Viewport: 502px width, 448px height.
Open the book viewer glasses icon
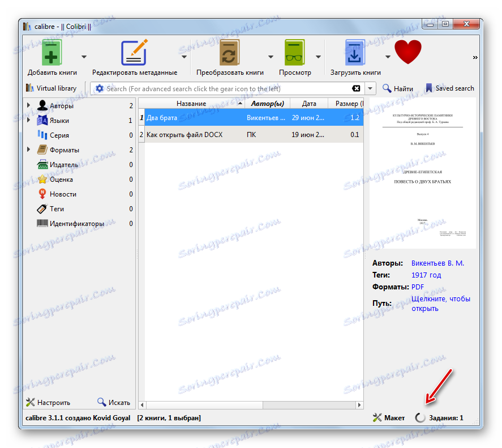(294, 53)
